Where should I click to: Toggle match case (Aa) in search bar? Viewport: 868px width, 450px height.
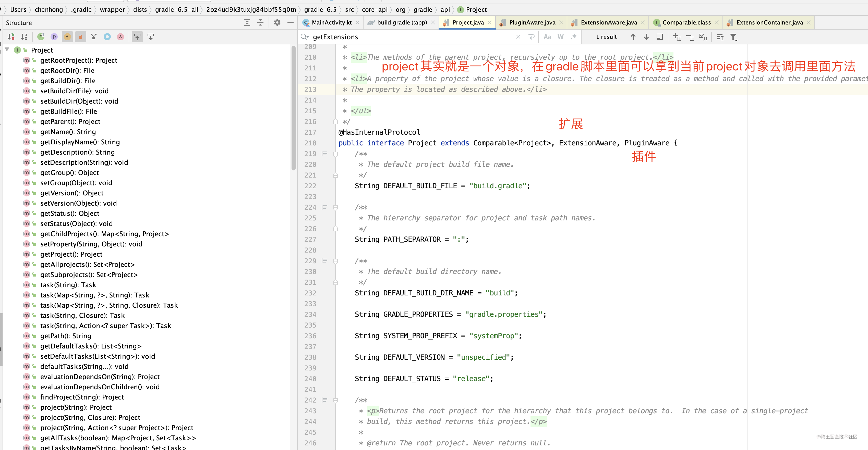(x=548, y=37)
